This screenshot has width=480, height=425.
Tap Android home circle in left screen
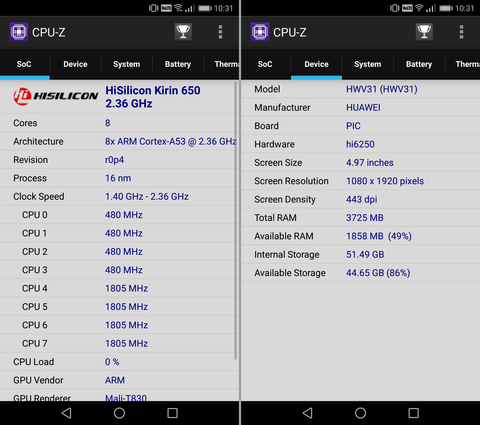[119, 413]
